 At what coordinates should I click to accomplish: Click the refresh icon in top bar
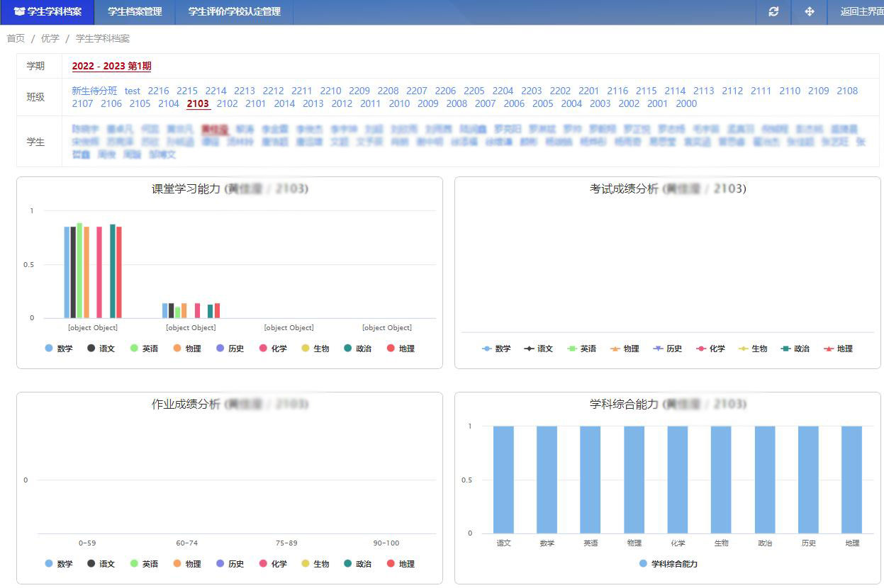pos(773,12)
